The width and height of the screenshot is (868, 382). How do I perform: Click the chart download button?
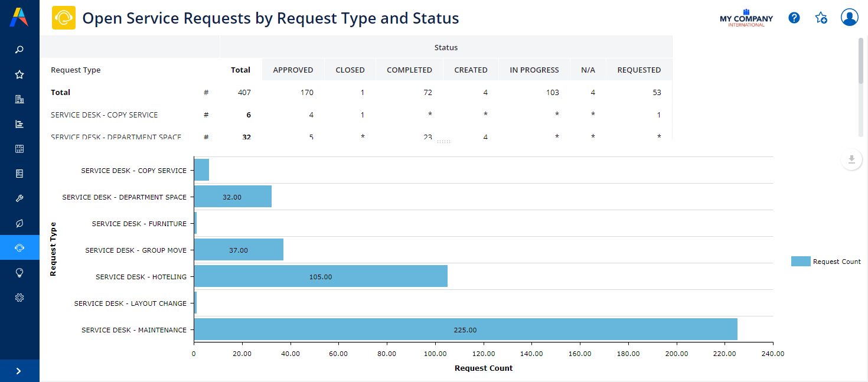click(x=851, y=159)
